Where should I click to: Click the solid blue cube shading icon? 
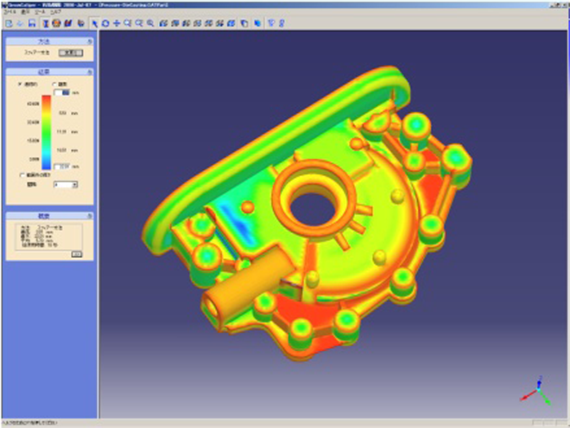click(258, 23)
